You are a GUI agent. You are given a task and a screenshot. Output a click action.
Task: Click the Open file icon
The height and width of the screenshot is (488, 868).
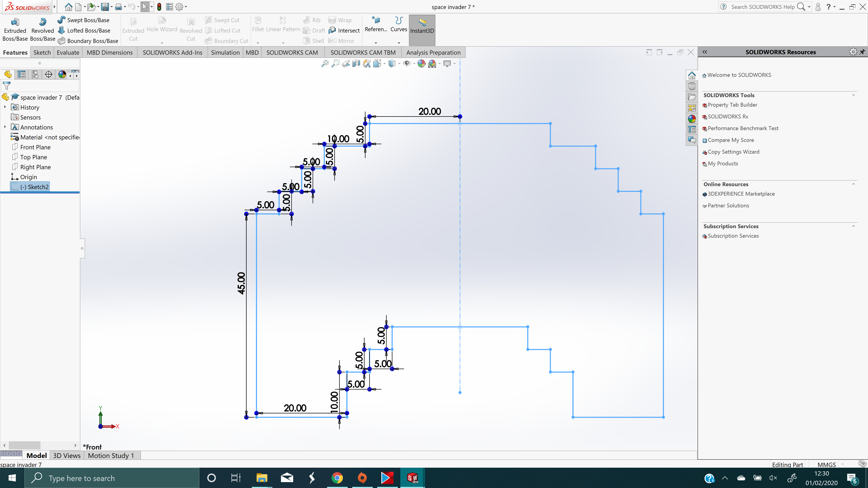91,7
